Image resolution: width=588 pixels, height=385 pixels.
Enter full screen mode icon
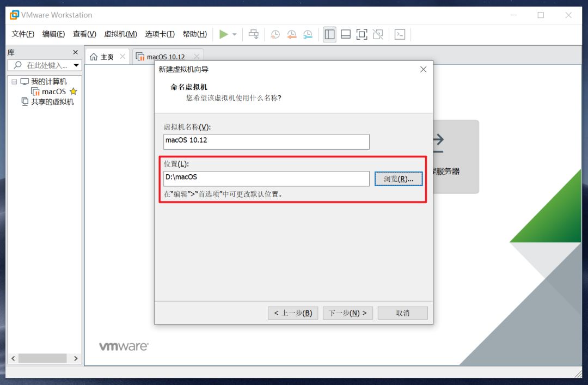tap(362, 34)
